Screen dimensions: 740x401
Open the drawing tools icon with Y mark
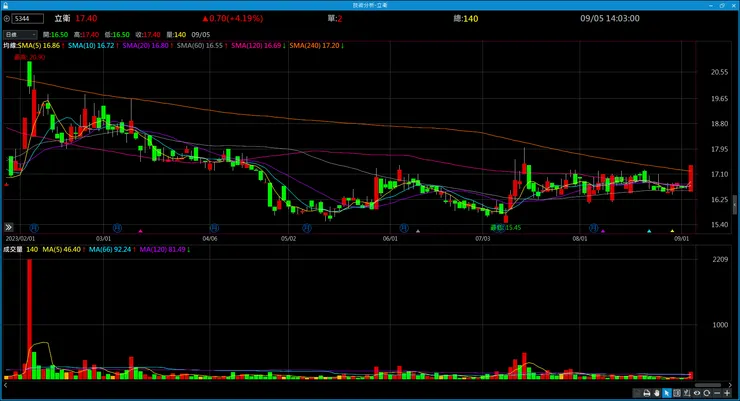(x=687, y=393)
